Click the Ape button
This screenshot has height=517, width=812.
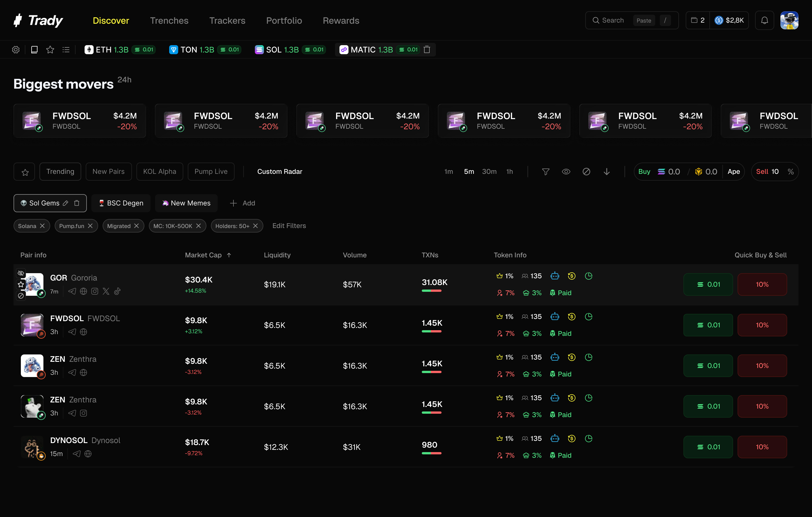coord(734,172)
